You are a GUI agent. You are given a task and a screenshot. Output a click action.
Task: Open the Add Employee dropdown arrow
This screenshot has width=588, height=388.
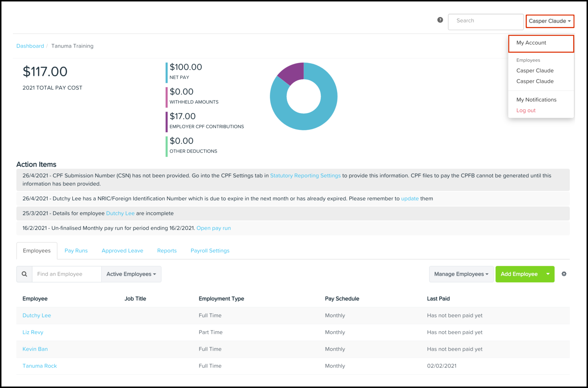coord(548,274)
